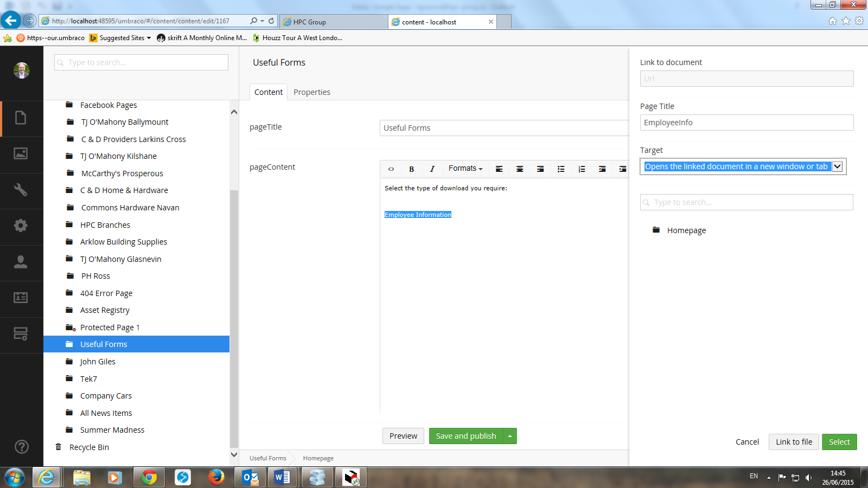
Task: Open the Developer gear section icon
Action: (x=21, y=226)
